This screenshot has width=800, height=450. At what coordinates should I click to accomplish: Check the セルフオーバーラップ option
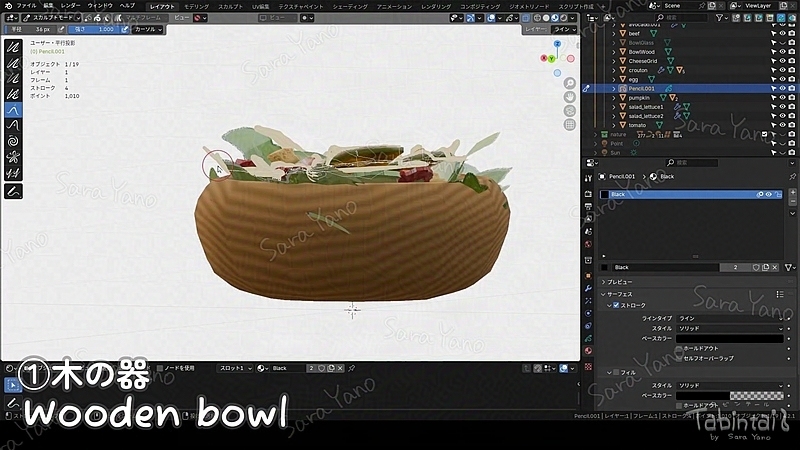point(679,359)
